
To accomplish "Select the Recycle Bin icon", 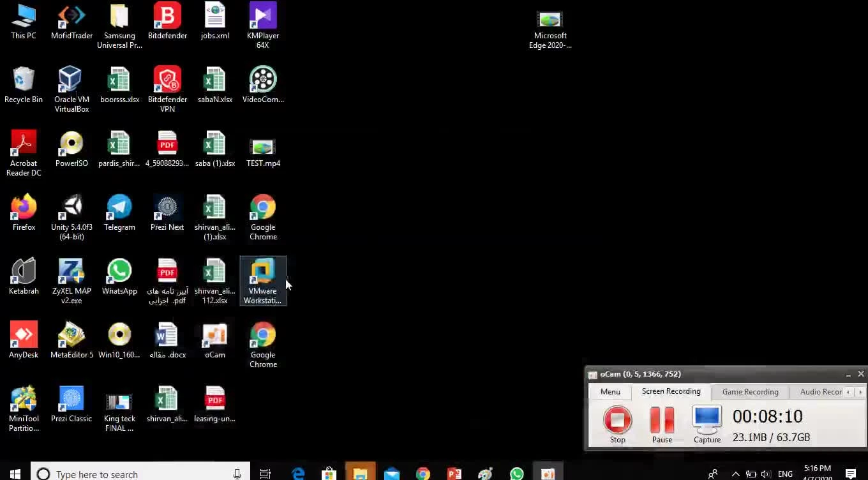I will pos(24,86).
